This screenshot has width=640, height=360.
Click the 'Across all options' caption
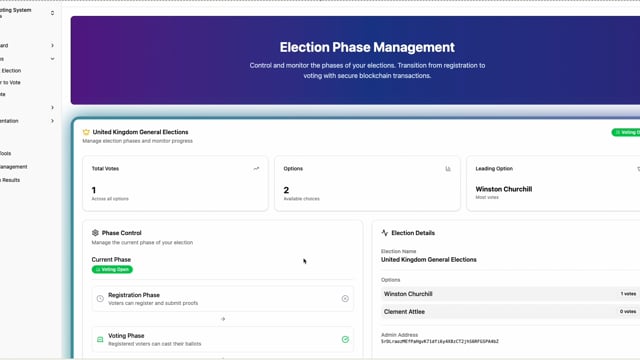coord(110,199)
